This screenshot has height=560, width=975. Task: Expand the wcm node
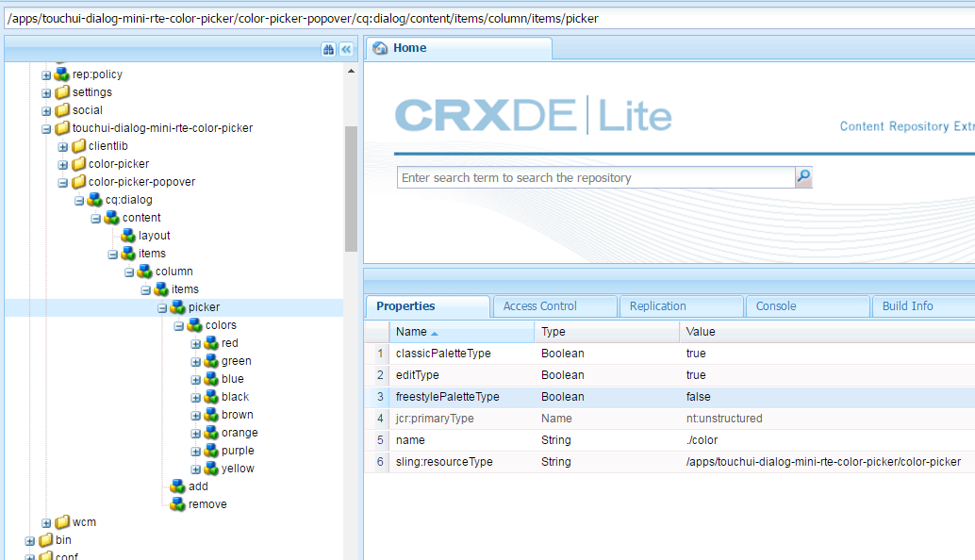point(45,521)
